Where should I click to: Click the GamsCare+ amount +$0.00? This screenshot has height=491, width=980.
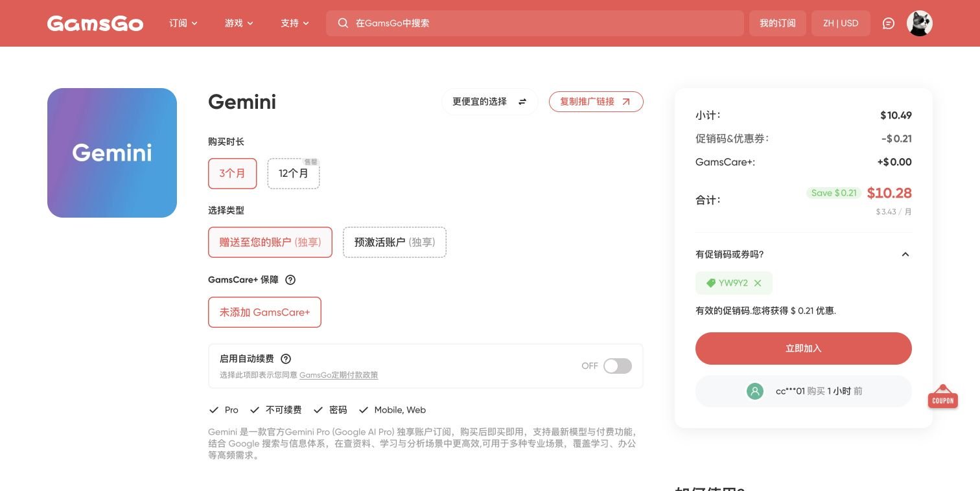894,162
